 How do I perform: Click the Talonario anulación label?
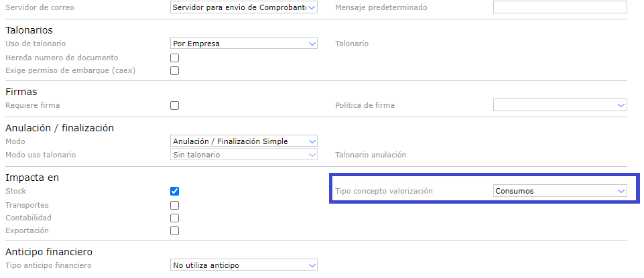pos(371,155)
